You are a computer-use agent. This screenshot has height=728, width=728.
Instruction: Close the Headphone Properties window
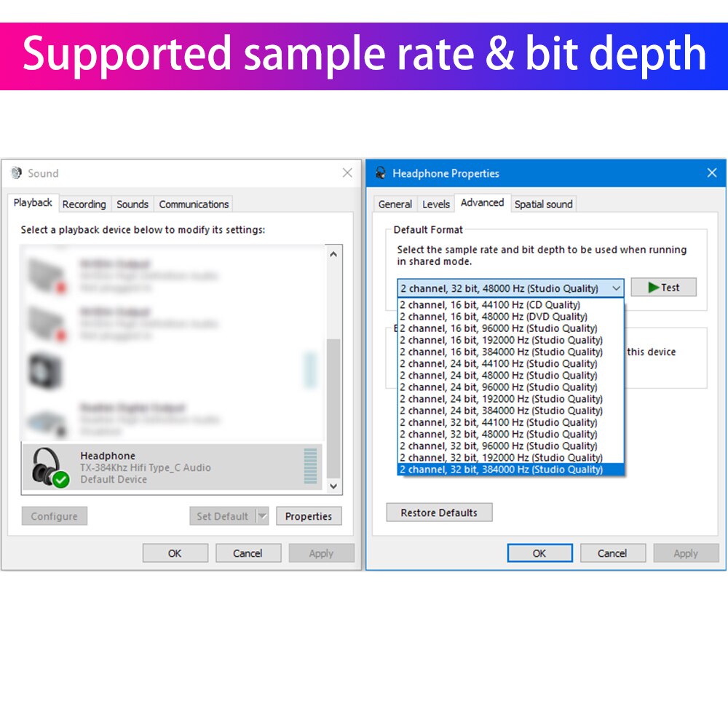pos(712,173)
